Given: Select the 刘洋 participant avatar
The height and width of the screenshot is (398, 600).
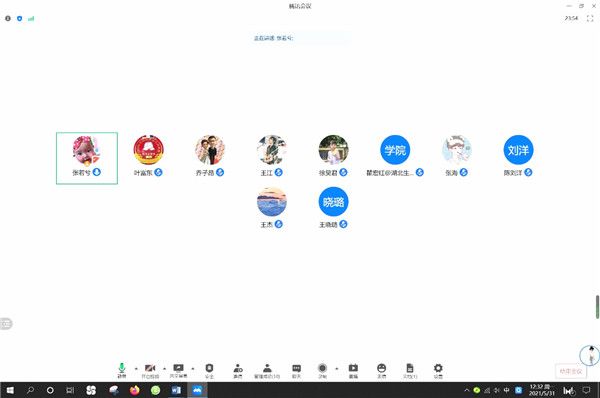Looking at the screenshot, I should (518, 150).
